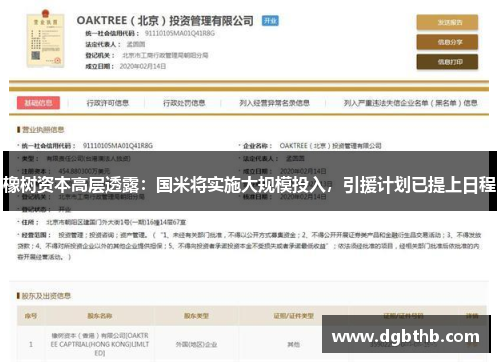
Task: Click the 信息分享 button
Action: coord(447,42)
